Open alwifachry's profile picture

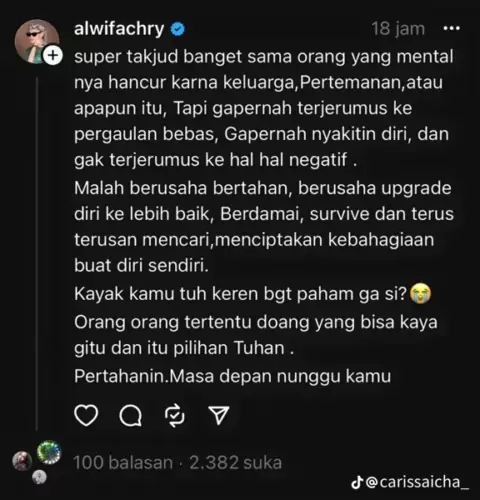pyautogui.click(x=37, y=41)
